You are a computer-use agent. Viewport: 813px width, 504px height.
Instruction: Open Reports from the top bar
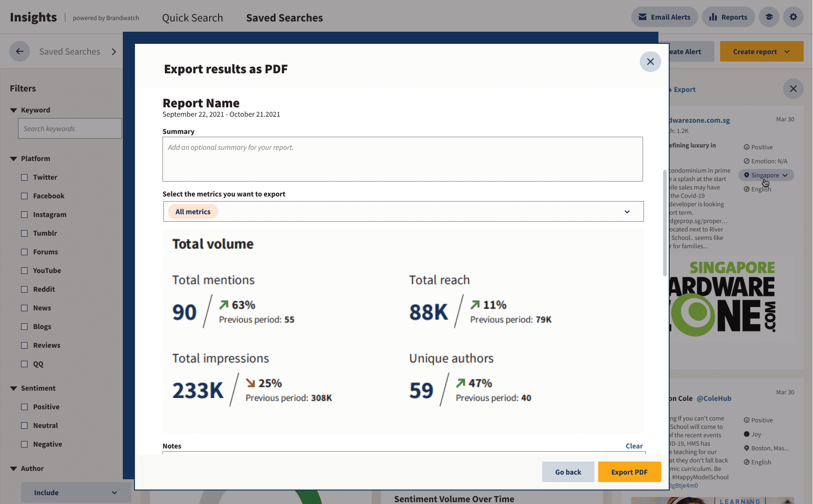click(x=728, y=17)
